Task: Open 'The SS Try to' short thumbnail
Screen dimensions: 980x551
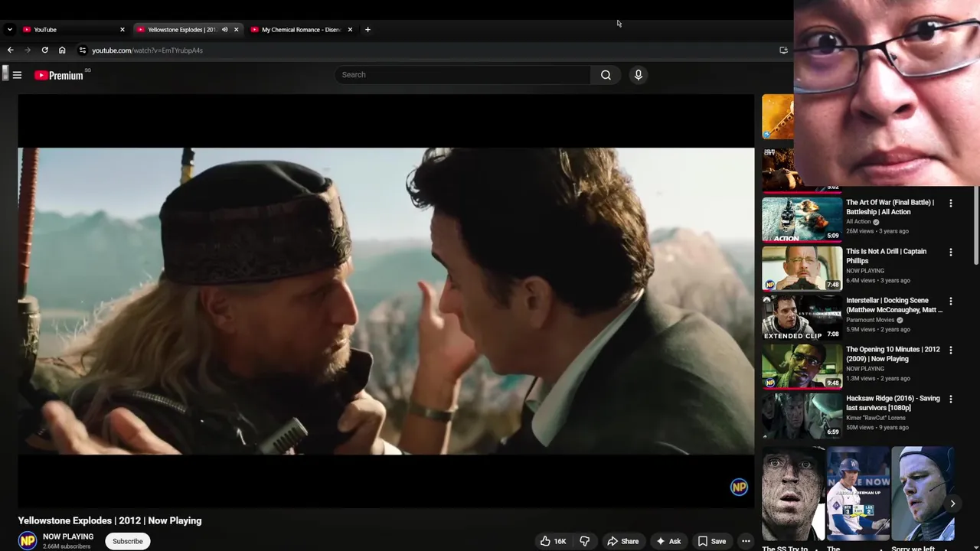Action: coord(793,494)
